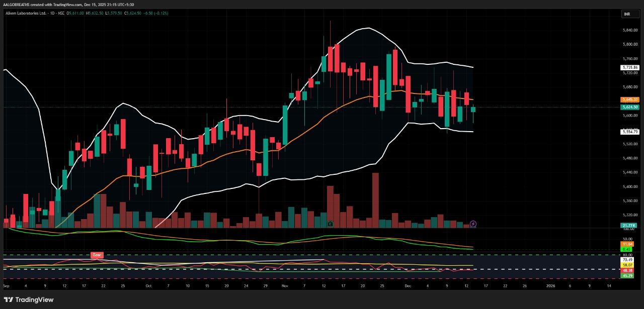Click the orange 5,645.33 moving average label

pos(630,99)
